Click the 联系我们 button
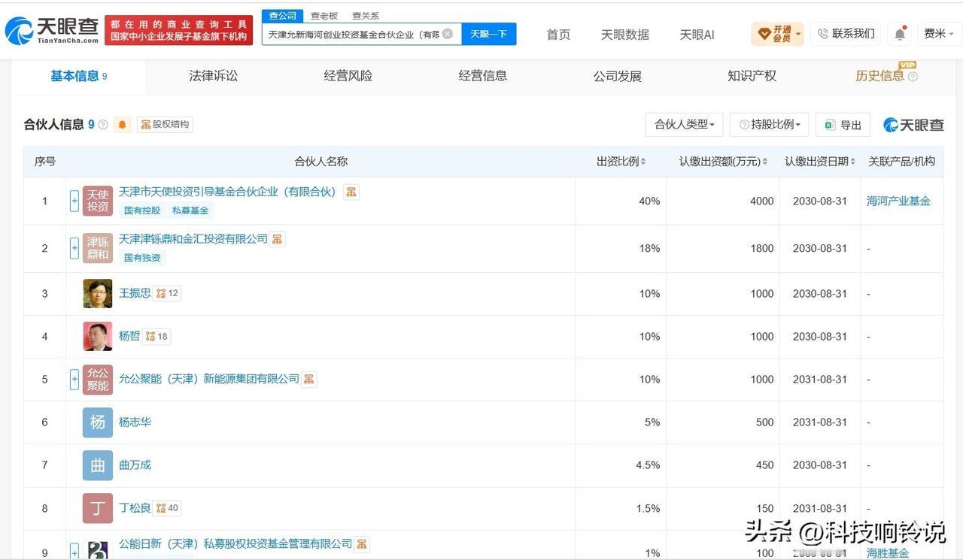 coord(846,34)
